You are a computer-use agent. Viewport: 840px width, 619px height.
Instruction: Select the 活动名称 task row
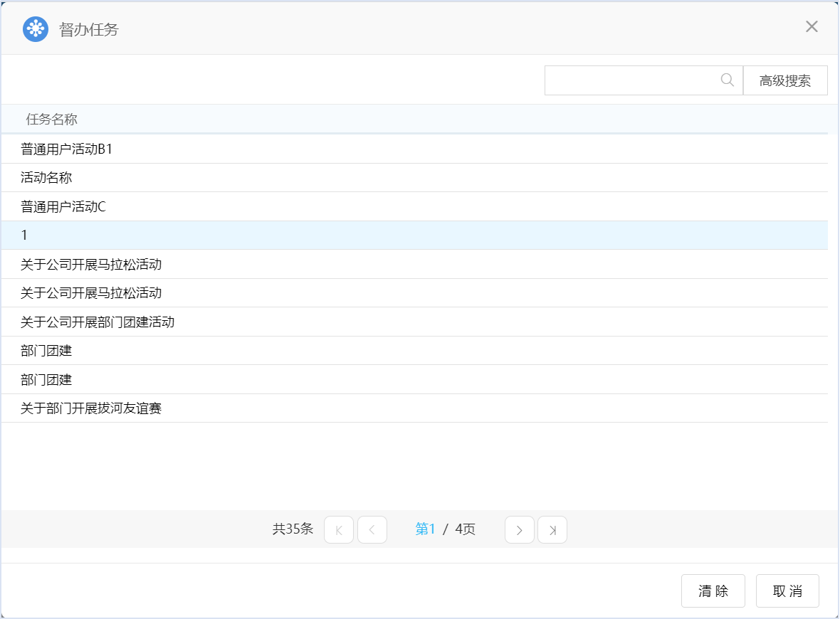(x=47, y=178)
